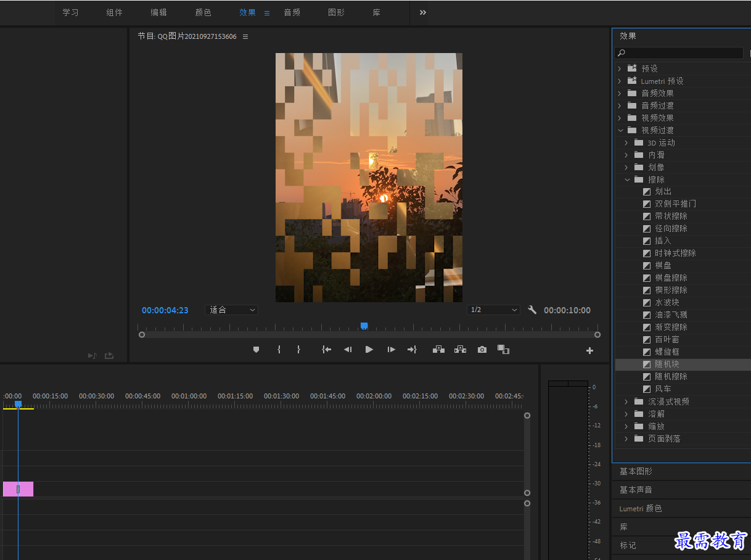Select the 油漆飞溅 transition
The width and height of the screenshot is (751, 560).
click(671, 315)
